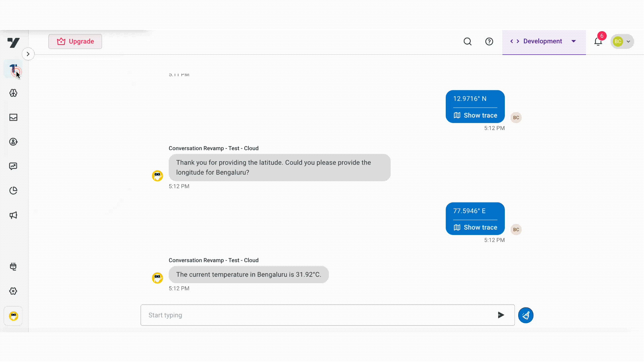Open the chat analytics sidebar icon
The image size is (644, 362).
pyautogui.click(x=13, y=166)
